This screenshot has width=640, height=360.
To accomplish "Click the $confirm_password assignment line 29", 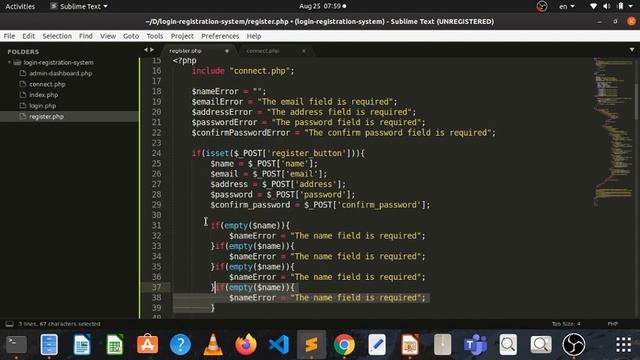I will 320,205.
